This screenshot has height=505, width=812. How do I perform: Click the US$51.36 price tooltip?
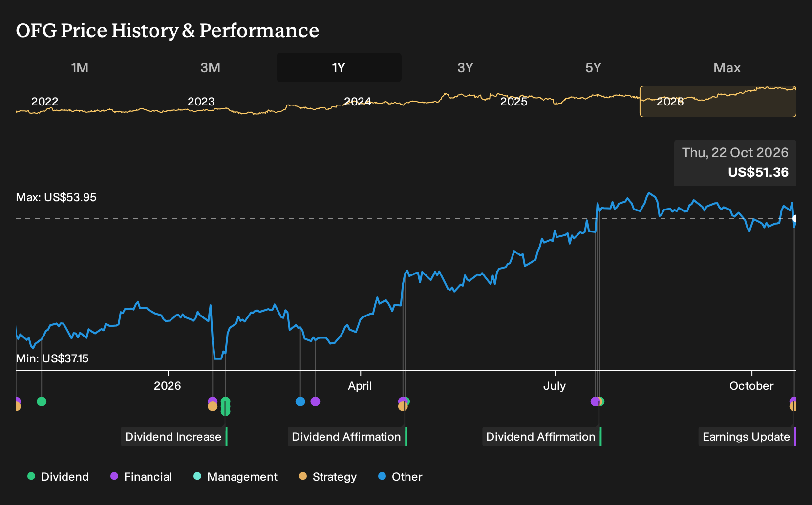735,163
